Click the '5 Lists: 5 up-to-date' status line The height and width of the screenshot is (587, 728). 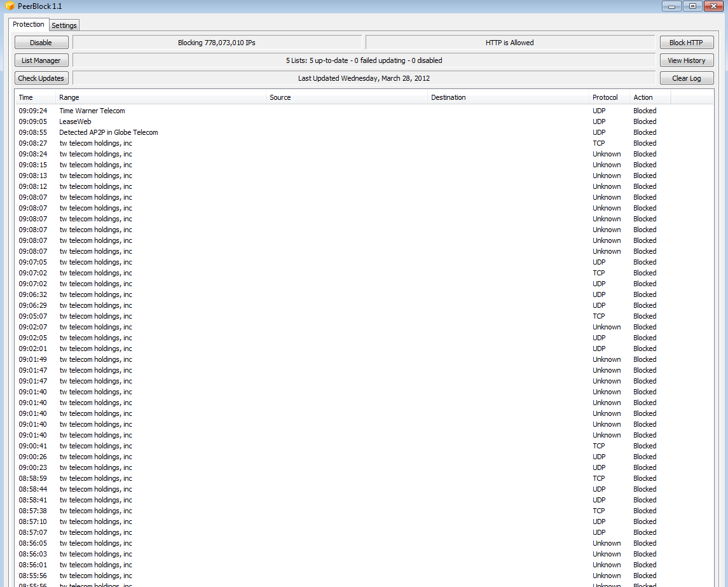364,60
